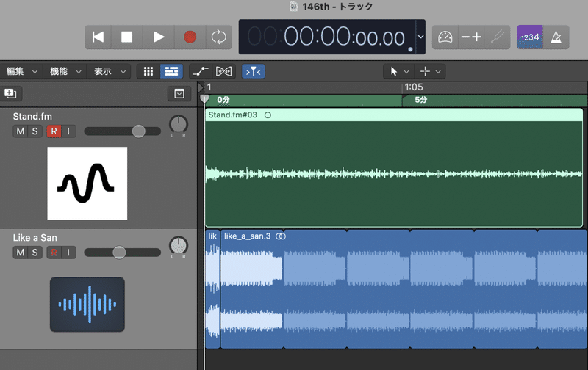Select the Stand.fm#03 audio region
This screenshot has width=588, height=370.
click(x=394, y=168)
